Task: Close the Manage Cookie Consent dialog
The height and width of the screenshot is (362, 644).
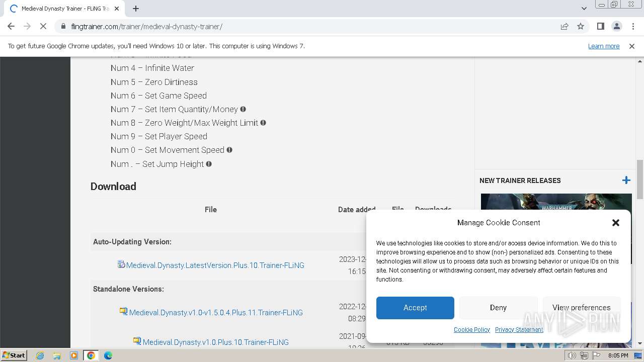Action: point(616,223)
